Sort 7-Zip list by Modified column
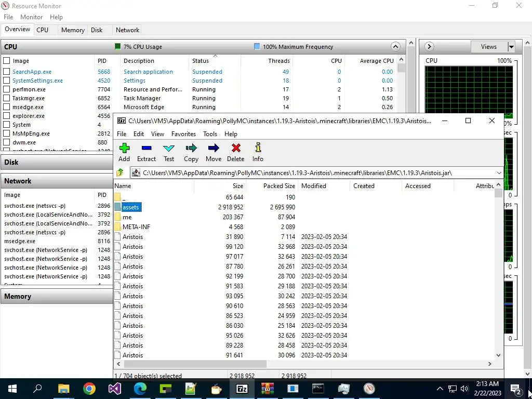The width and height of the screenshot is (532, 399). (324, 186)
